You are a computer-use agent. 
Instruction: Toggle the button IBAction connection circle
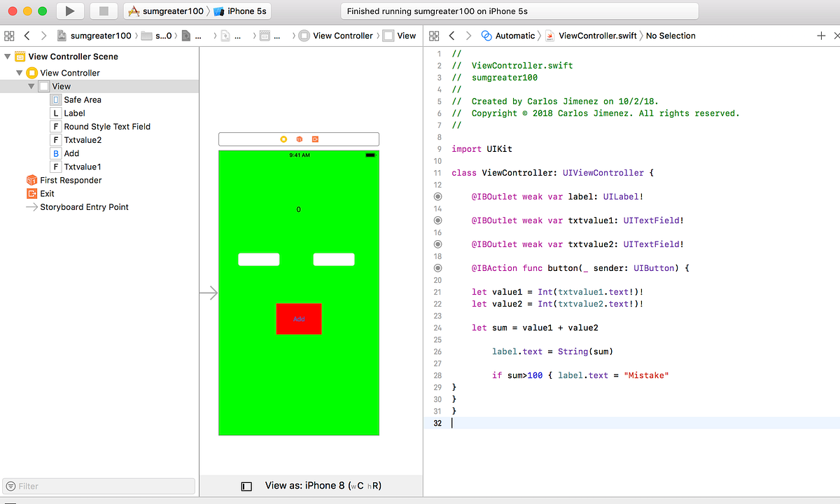pos(438,268)
